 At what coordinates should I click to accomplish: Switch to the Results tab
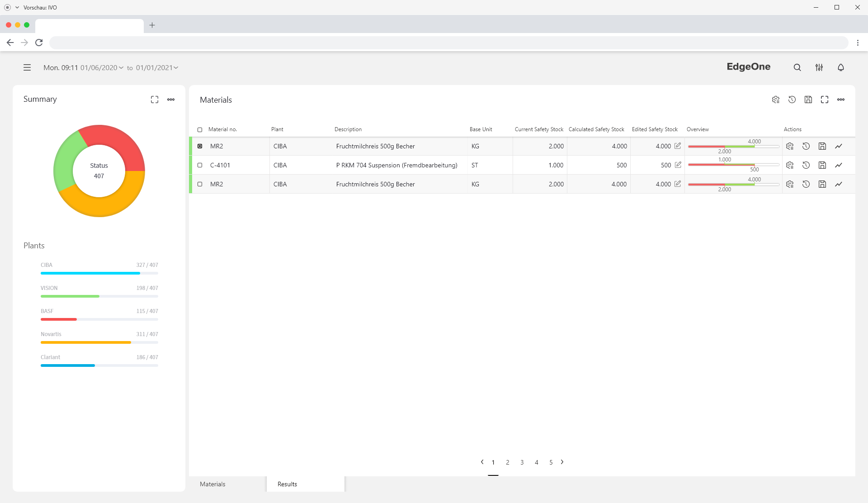click(x=288, y=484)
